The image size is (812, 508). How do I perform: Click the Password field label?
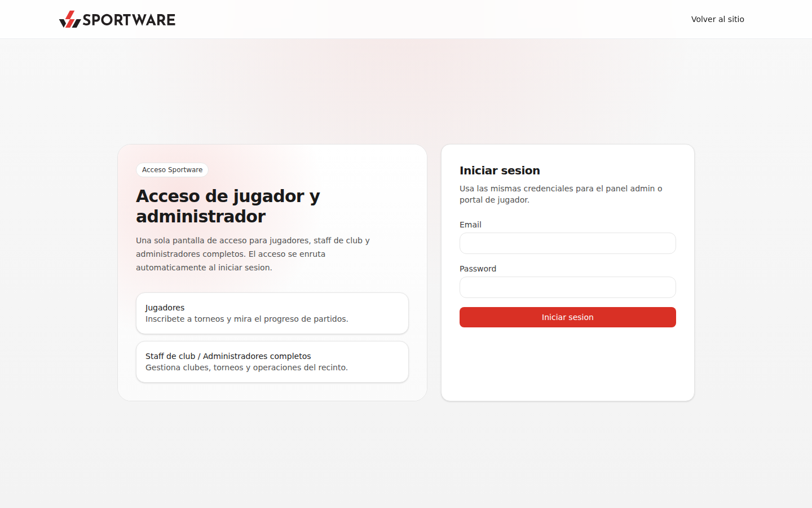coord(478,269)
